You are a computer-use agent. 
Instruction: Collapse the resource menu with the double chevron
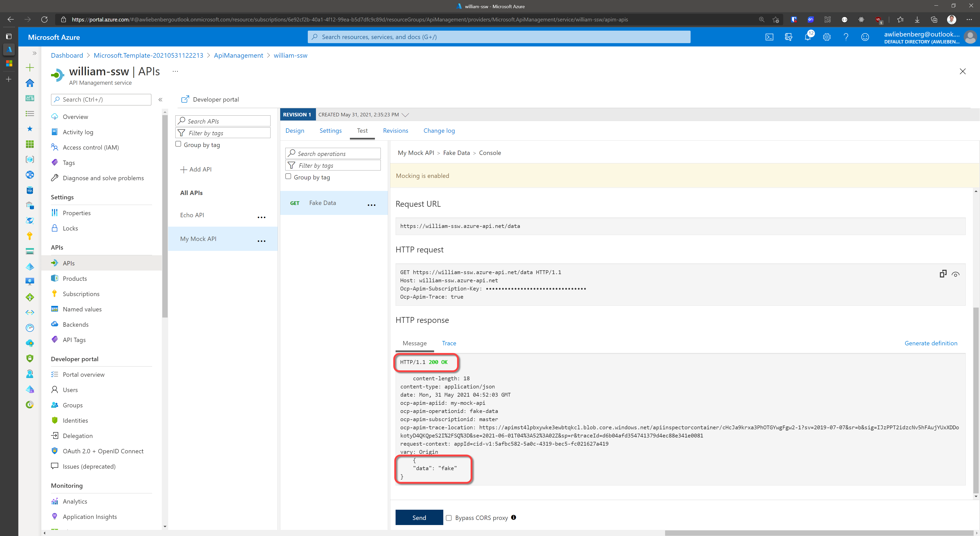(x=160, y=100)
